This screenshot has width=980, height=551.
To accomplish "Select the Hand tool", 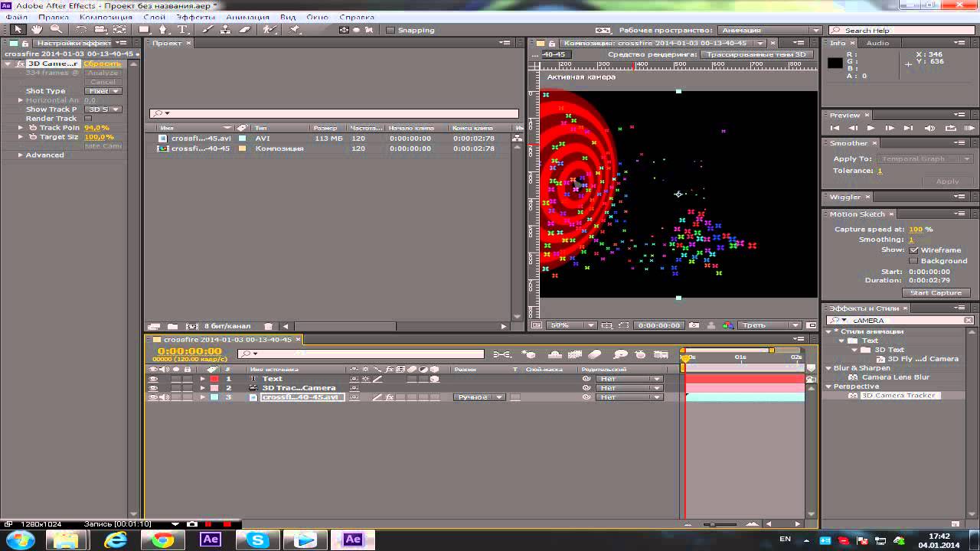I will [37, 30].
